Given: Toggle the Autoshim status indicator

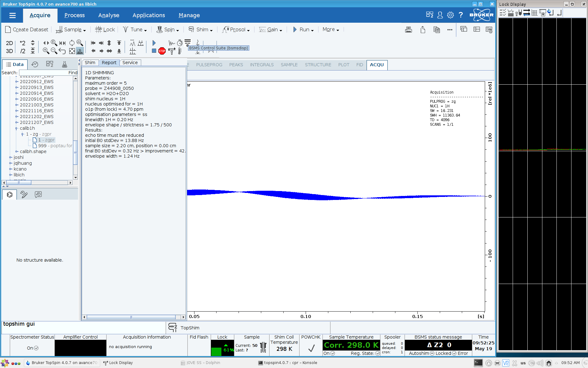Looking at the screenshot, I should (432, 353).
